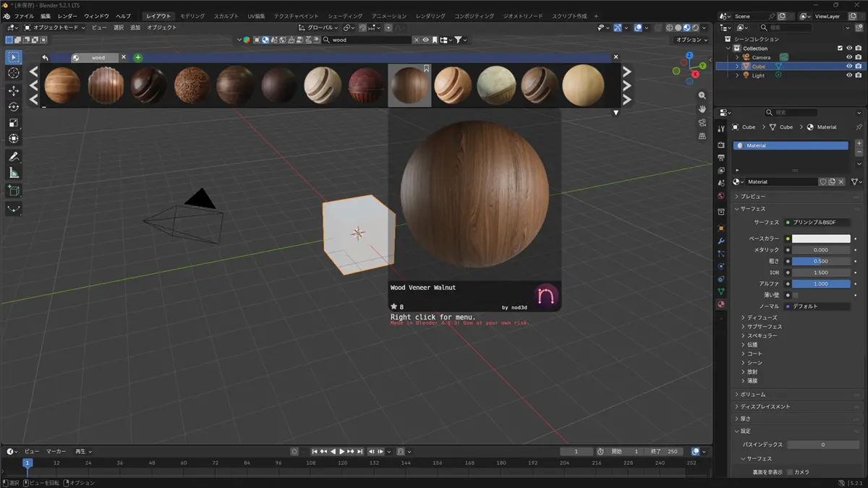Click the back arrow in asset bar

click(x=45, y=57)
